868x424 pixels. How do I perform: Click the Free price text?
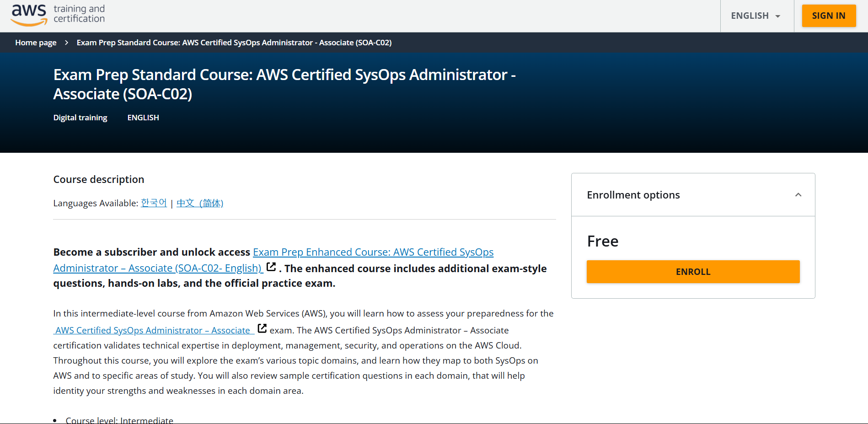coord(603,241)
